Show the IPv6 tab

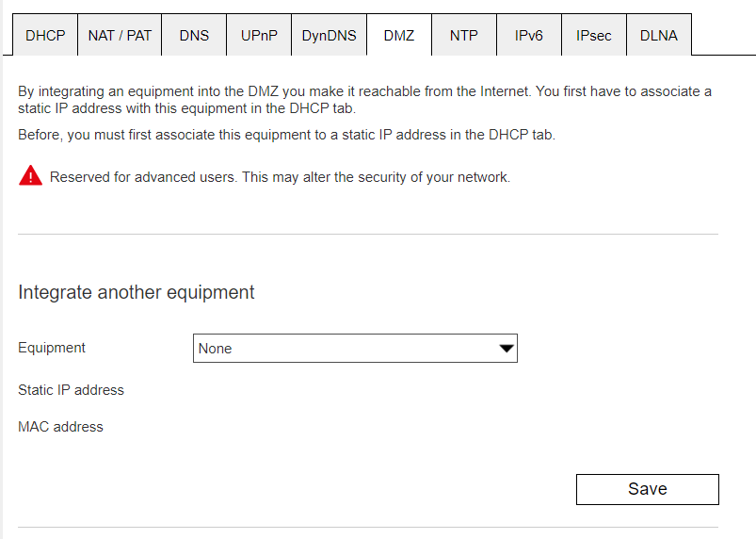(529, 36)
